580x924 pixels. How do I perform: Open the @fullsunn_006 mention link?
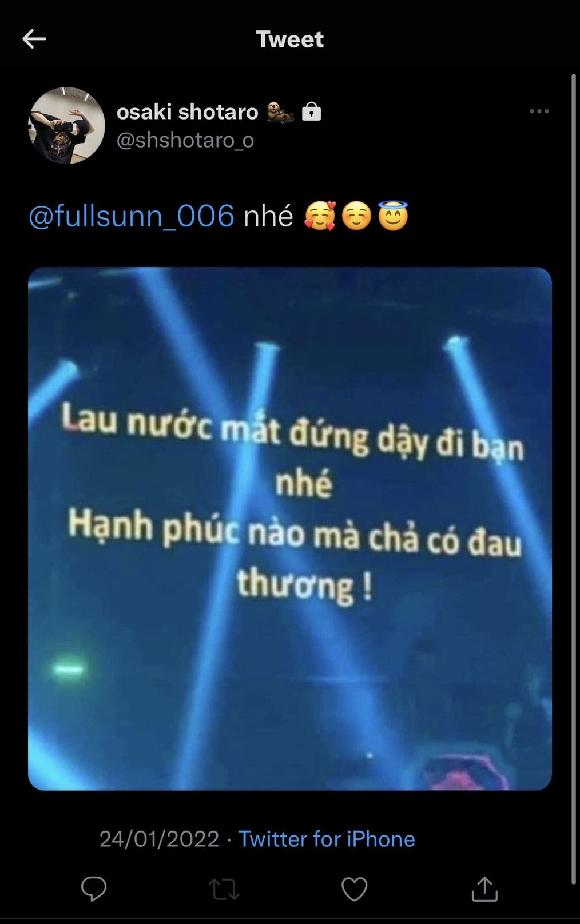coord(132,216)
